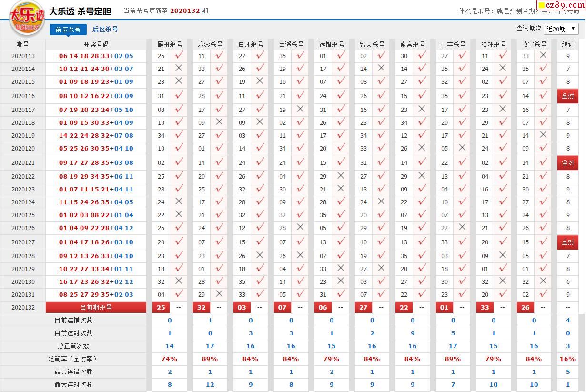586x392 pixels.
Task: Click the 智天杀号 column header
Action: coord(372,44)
